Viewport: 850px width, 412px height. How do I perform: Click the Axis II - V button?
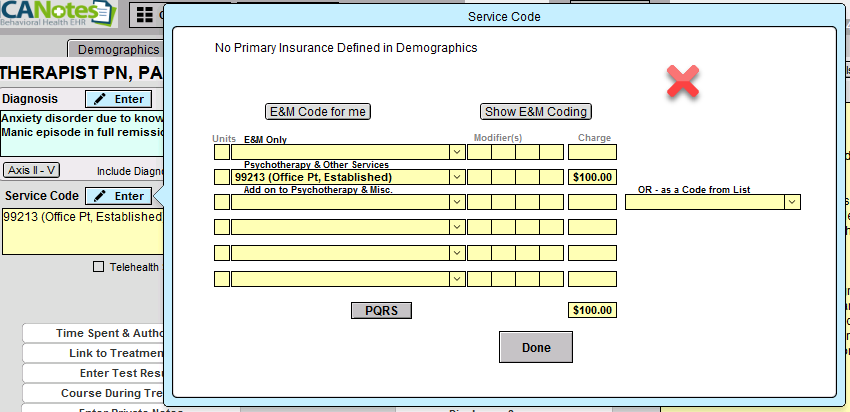pos(32,170)
